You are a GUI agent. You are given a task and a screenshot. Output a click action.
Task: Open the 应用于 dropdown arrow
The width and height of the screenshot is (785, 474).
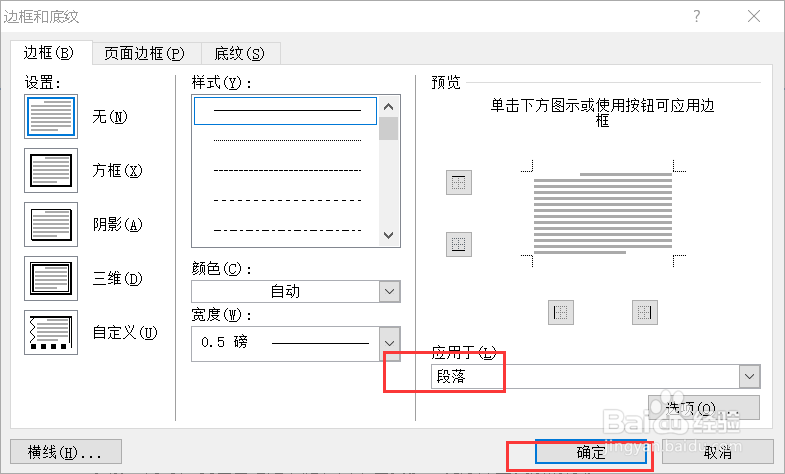749,376
